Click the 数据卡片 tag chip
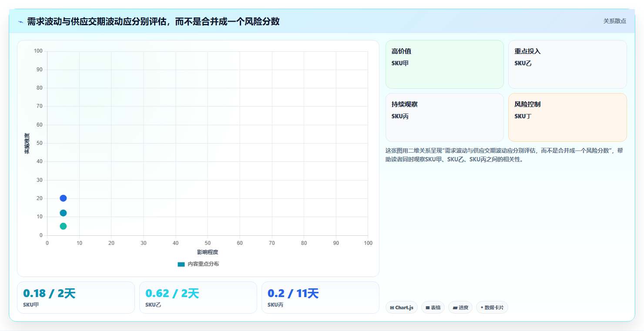This screenshot has height=331, width=644. point(492,308)
